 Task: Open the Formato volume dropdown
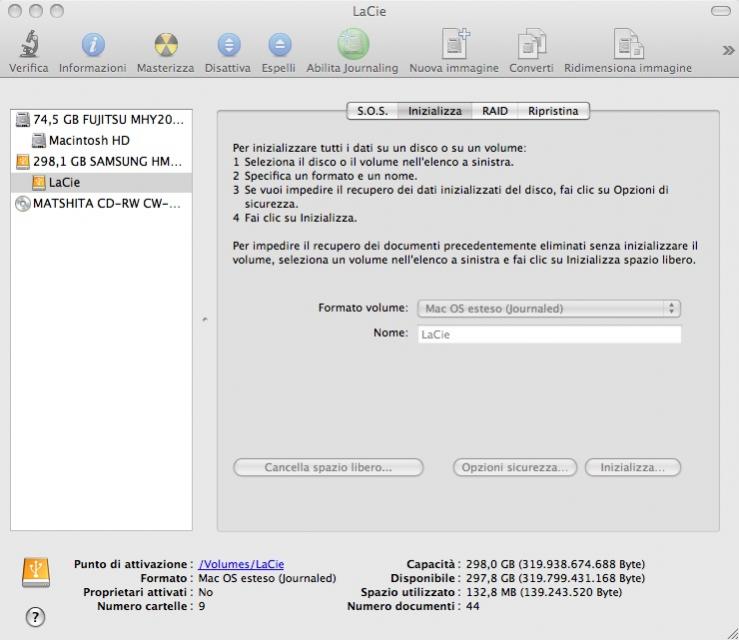pyautogui.click(x=549, y=309)
